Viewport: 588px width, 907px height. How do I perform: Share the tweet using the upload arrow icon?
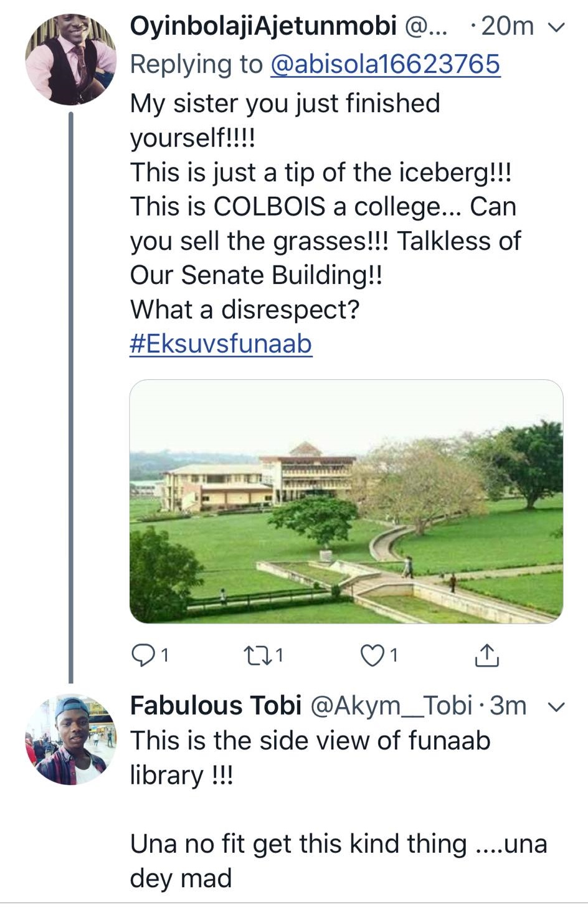(x=486, y=655)
